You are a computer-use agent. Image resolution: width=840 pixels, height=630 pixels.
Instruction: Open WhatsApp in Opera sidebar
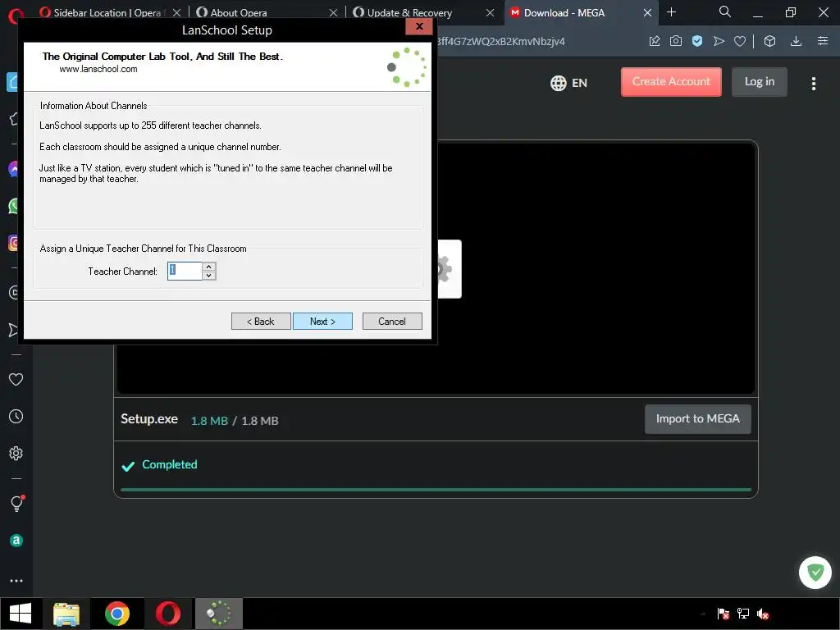pyautogui.click(x=14, y=206)
